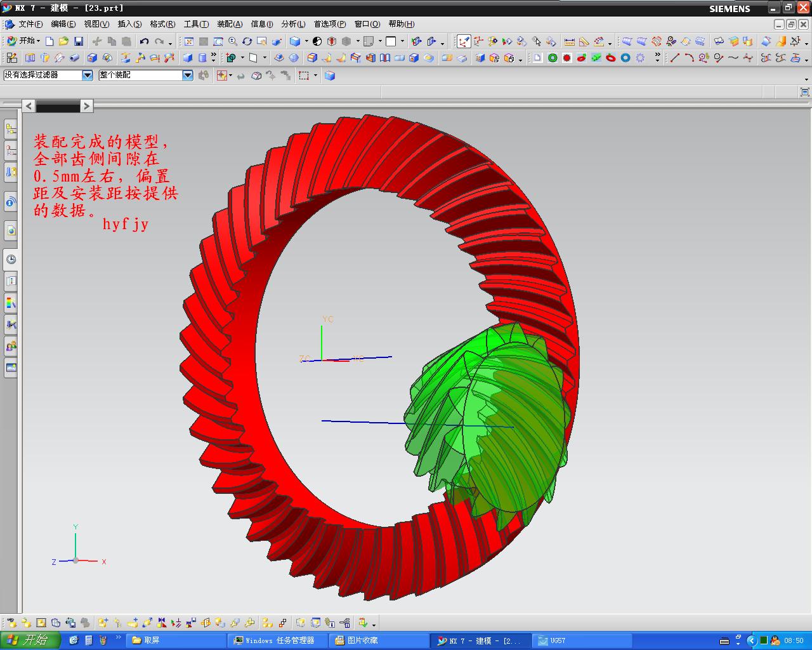Click the Save floppy disk icon
The image size is (812, 650).
pos(79,41)
